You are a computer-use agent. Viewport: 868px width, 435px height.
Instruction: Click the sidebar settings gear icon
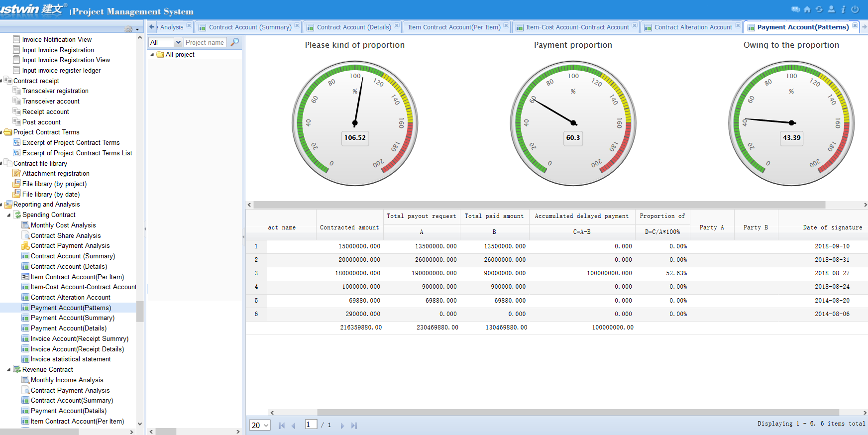[x=129, y=29]
